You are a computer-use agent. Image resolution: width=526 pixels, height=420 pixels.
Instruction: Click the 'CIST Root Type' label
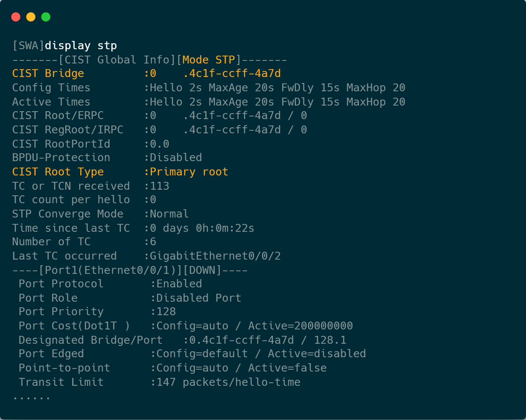click(58, 172)
